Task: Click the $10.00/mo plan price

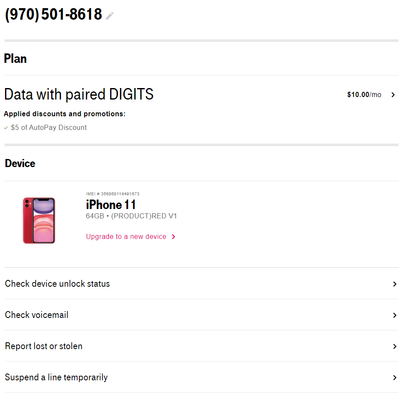Action: point(364,95)
